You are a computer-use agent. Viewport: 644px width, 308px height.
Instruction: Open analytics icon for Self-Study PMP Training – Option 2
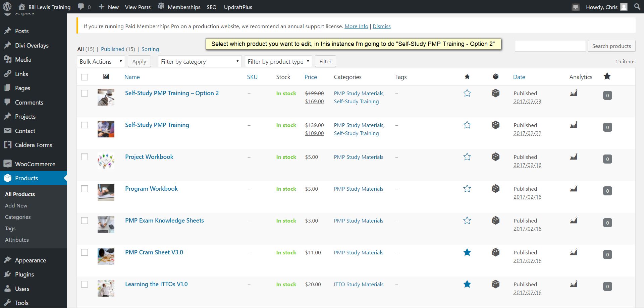pos(574,93)
